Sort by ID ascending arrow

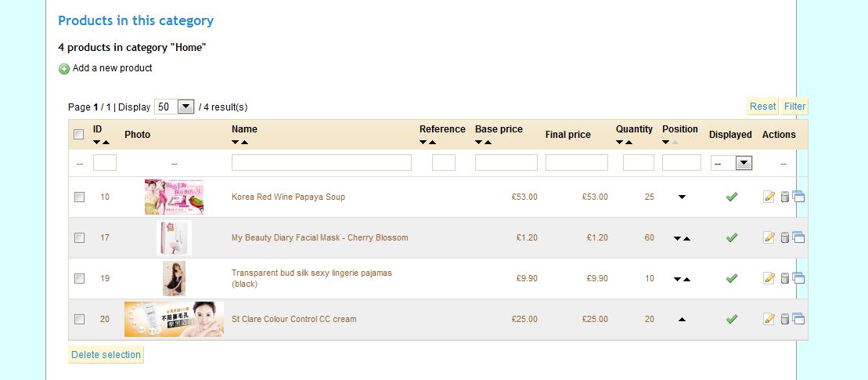pyautogui.click(x=106, y=143)
